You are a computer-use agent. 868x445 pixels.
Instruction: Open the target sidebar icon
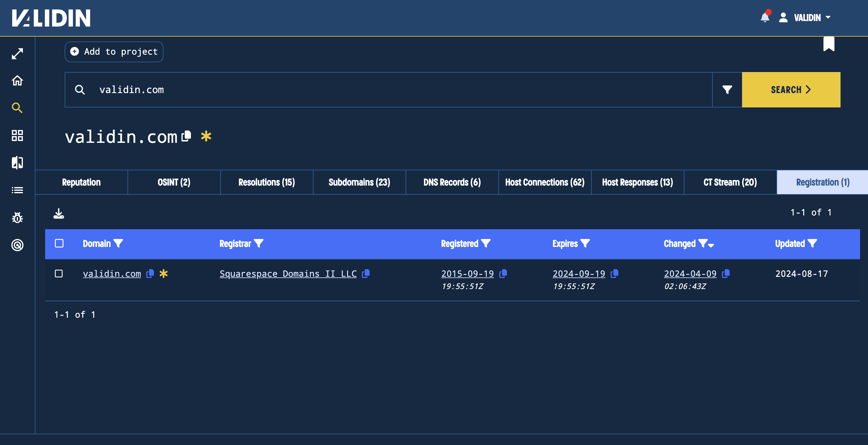pos(17,245)
